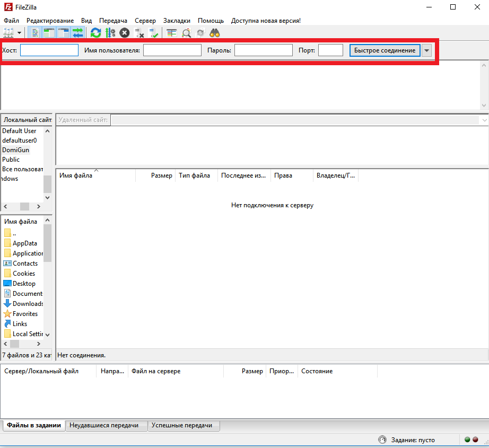Image resolution: width=489 pixels, height=448 pixels.
Task: Select the Documents folder
Action: (x=23, y=294)
